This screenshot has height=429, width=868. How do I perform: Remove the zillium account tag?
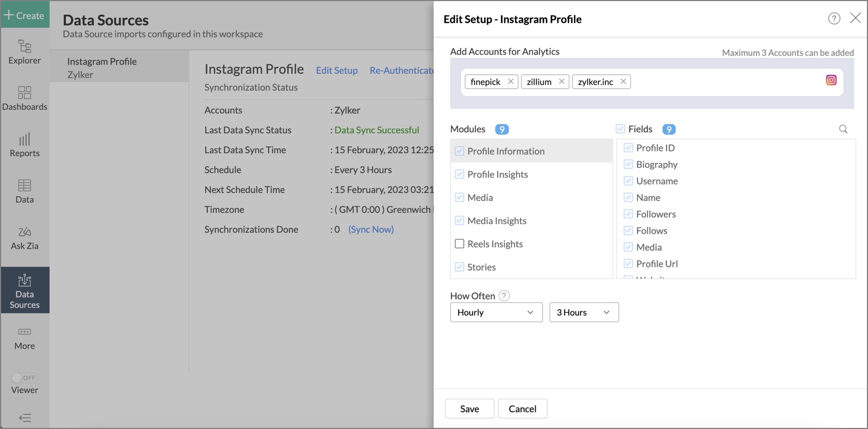562,81
